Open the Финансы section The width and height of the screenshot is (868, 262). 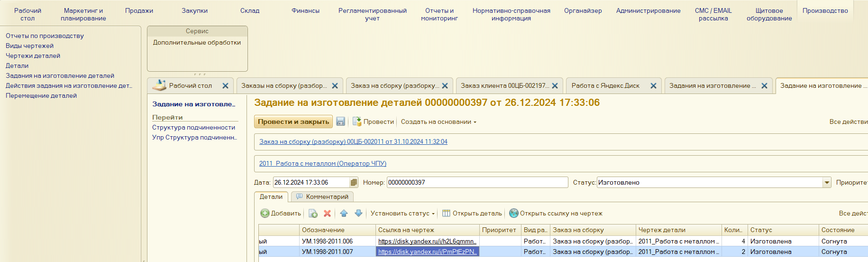pyautogui.click(x=305, y=10)
